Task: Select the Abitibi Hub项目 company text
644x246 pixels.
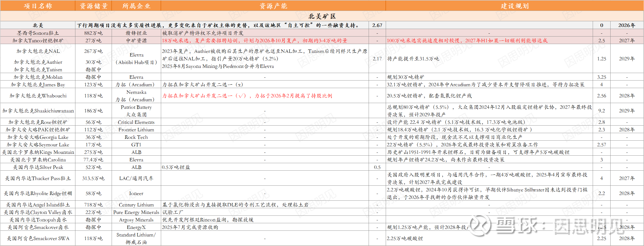Action: point(136,62)
